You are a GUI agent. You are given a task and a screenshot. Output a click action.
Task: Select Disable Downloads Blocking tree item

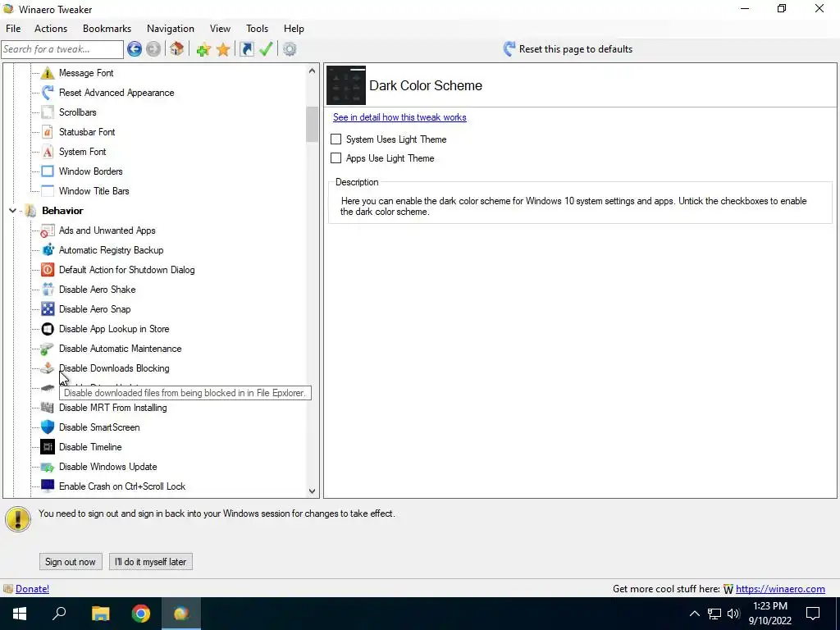(114, 368)
